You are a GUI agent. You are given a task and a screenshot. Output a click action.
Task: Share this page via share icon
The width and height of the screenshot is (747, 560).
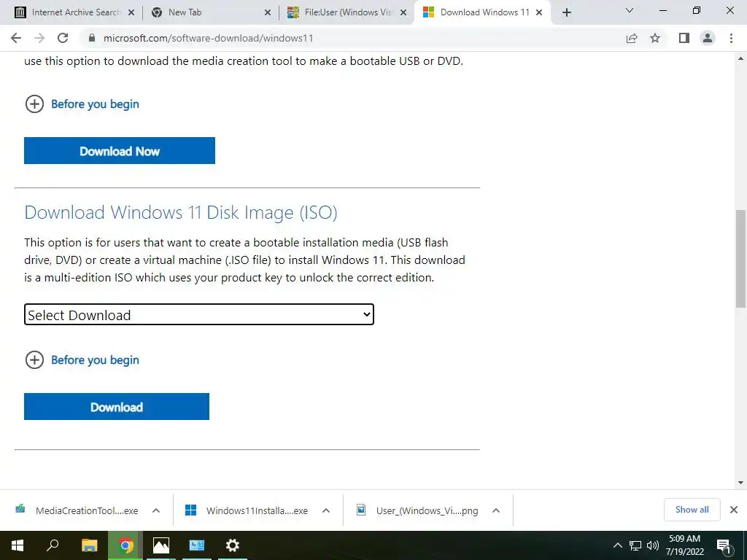(x=632, y=38)
